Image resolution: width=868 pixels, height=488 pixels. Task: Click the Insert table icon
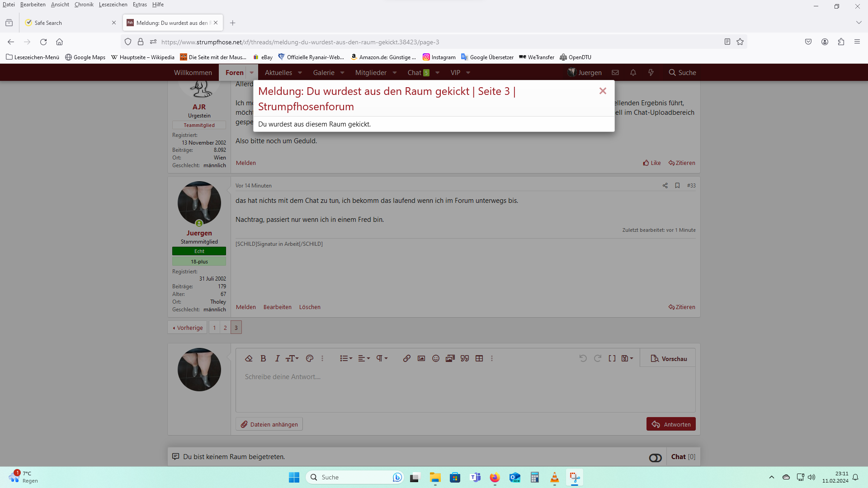point(479,358)
